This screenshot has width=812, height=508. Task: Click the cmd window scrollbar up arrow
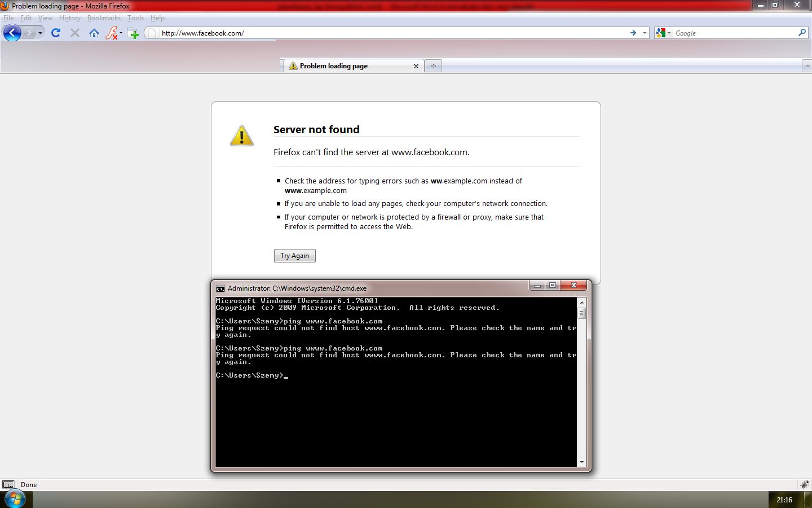(582, 303)
